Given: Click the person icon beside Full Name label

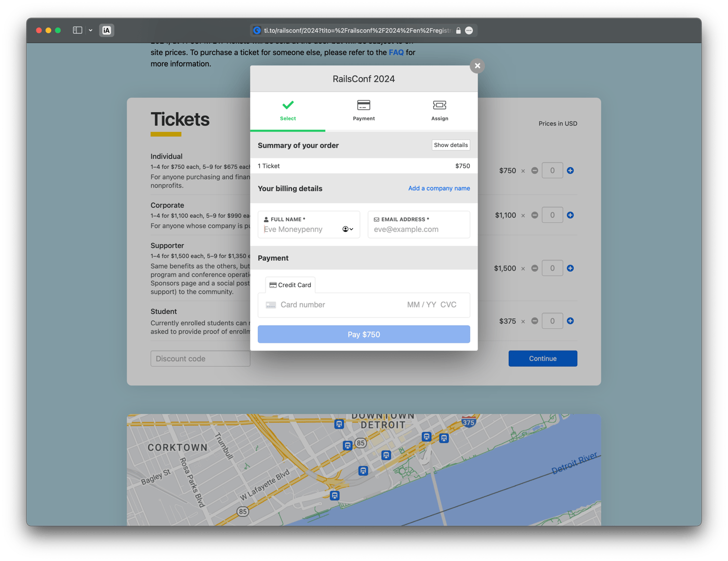Looking at the screenshot, I should click(266, 219).
